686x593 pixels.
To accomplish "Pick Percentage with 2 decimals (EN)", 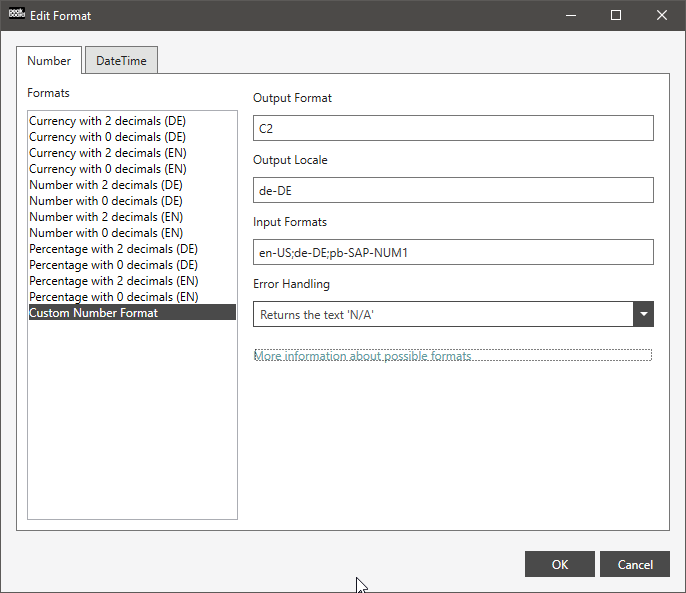I will click(132, 281).
